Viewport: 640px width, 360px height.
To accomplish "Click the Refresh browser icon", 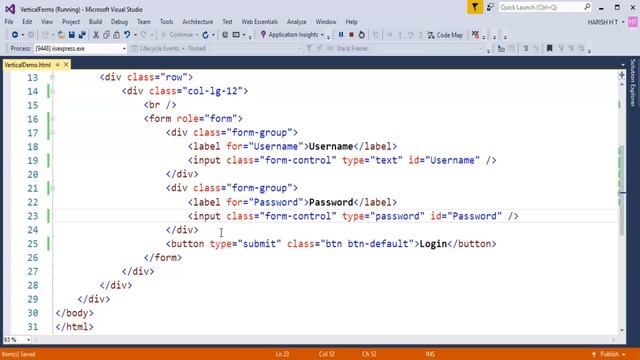I will coord(205,35).
